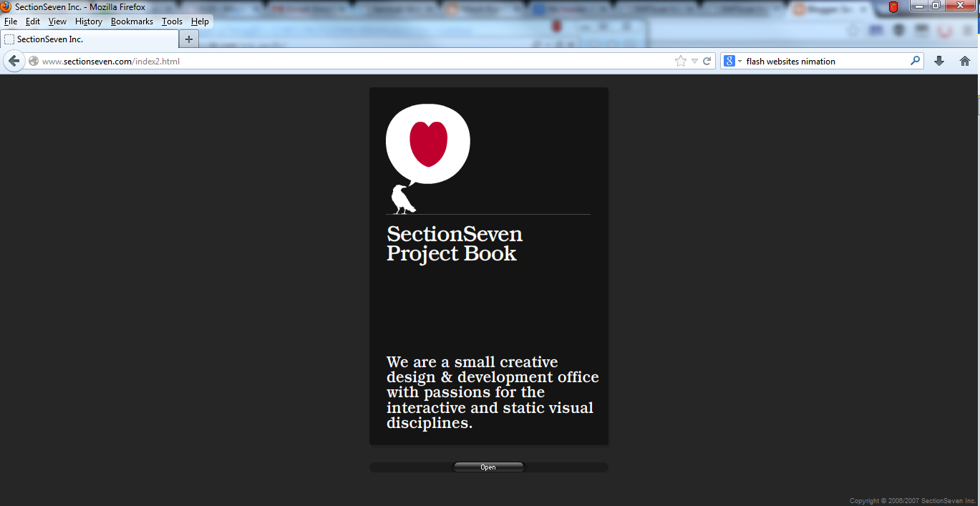Screen dimensions: 980x506
Task: Click the white crow bird graphic
Action: point(404,199)
